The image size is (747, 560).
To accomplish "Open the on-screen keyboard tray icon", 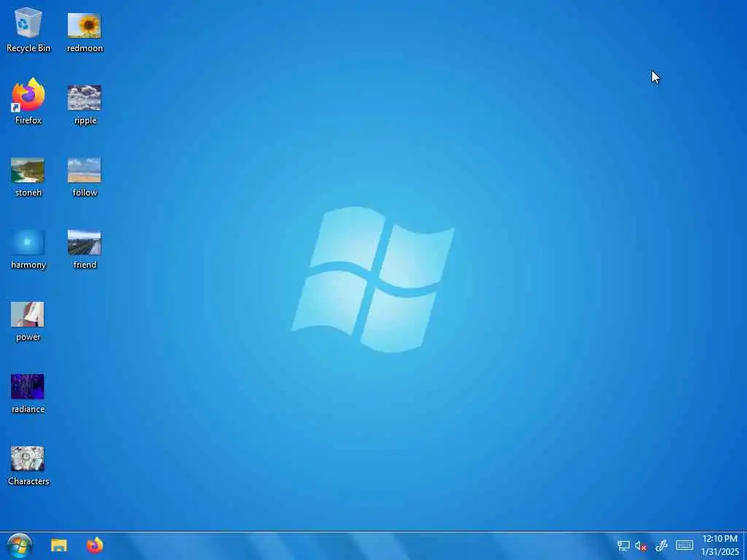I will (684, 545).
